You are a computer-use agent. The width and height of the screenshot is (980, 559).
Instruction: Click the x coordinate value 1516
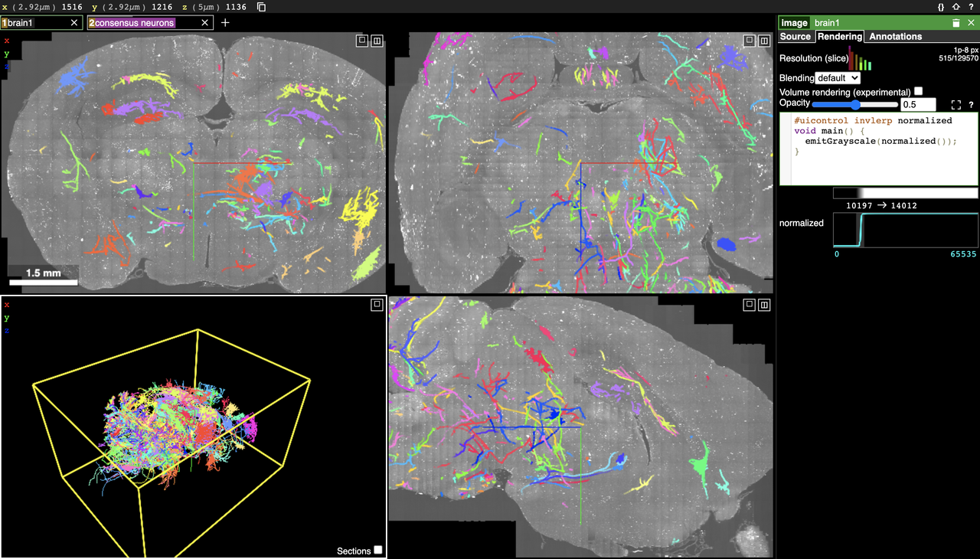[73, 7]
